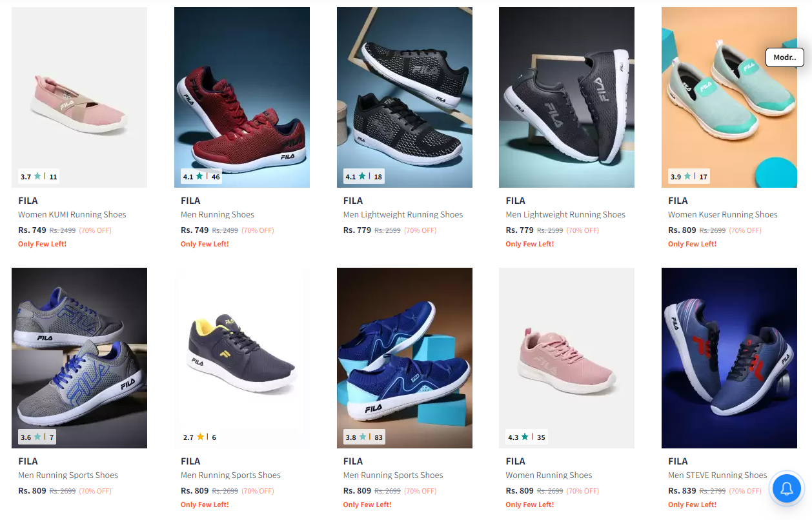The height and width of the screenshot is (520, 812).
Task: Open the pink Women KUMI Running Shoes image
Action: point(79,97)
